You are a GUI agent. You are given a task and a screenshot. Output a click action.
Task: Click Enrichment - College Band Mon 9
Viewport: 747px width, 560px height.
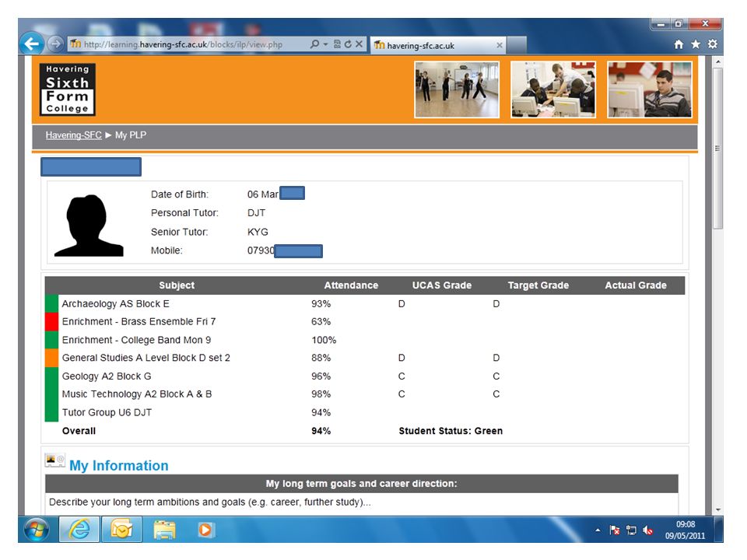136,340
